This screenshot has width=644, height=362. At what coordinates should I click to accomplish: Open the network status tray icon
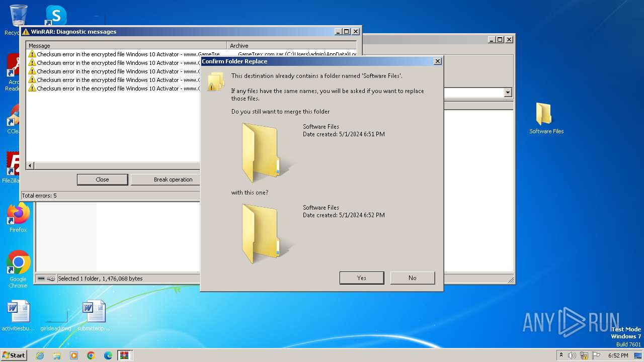coord(584,355)
